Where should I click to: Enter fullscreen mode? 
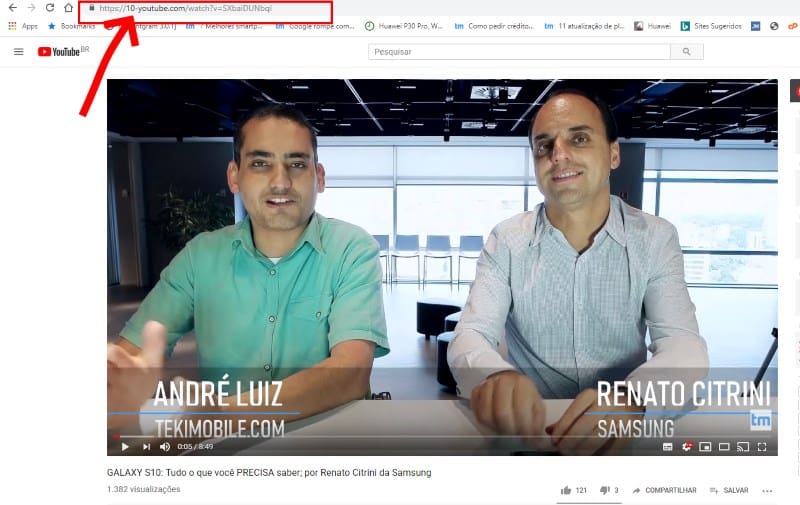click(x=762, y=447)
